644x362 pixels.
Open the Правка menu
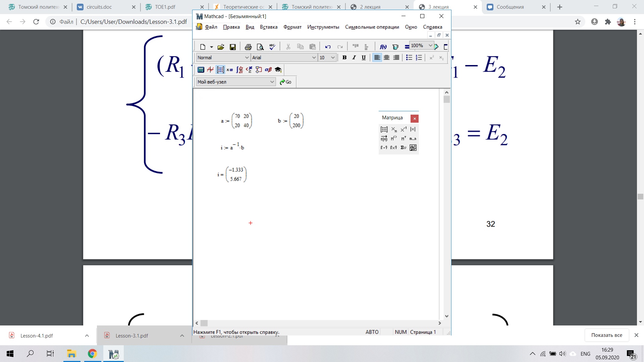(x=231, y=27)
